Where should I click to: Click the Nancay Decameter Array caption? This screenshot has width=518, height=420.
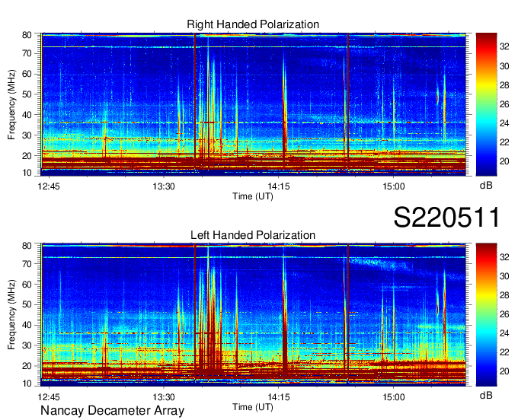coord(112,411)
